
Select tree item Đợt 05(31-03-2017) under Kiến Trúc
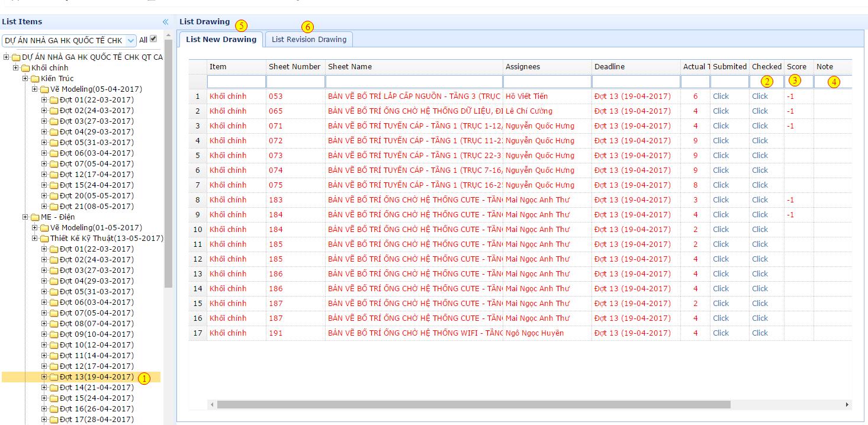click(x=97, y=143)
